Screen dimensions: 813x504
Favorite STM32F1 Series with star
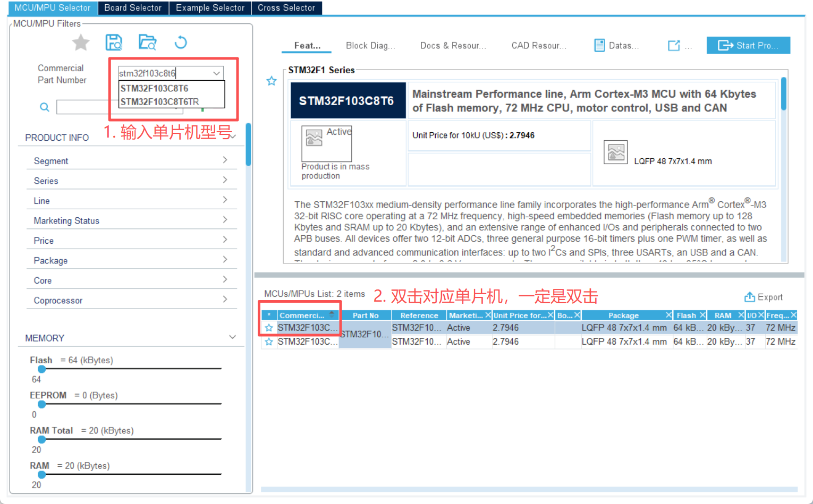click(x=272, y=81)
